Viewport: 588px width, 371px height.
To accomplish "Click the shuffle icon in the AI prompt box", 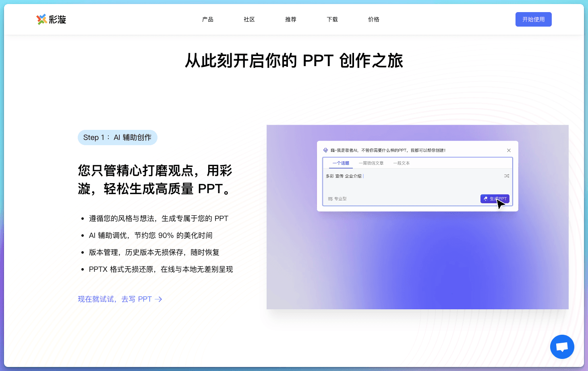I will click(507, 176).
